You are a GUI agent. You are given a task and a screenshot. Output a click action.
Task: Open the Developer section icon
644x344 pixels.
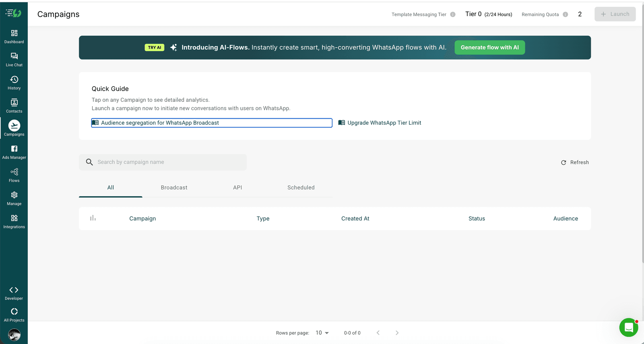point(14,290)
